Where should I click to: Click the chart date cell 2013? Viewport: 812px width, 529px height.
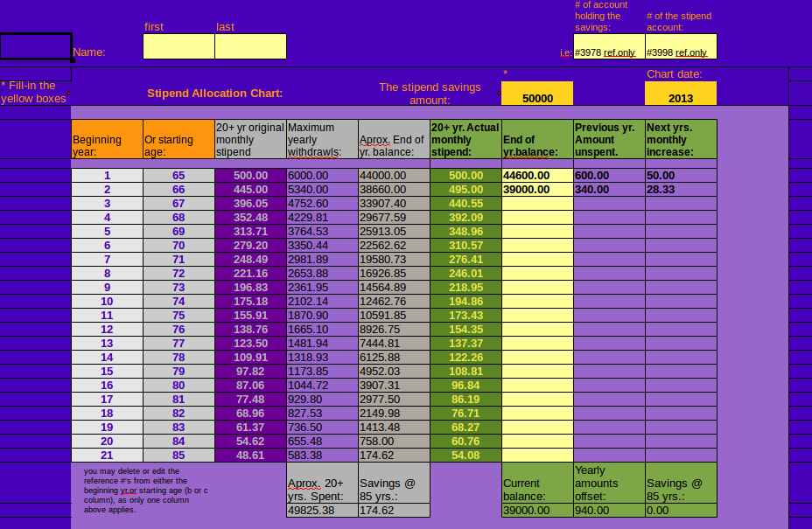pos(681,94)
